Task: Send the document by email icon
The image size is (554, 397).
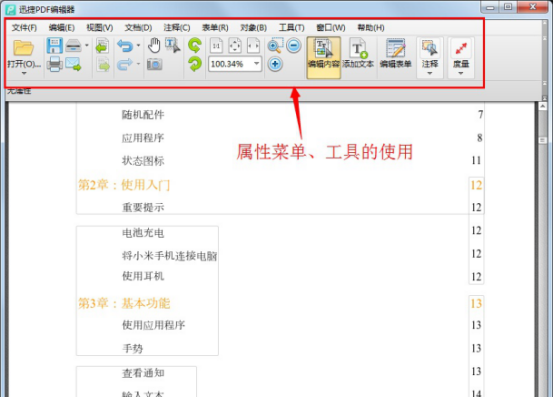Action: (73, 64)
